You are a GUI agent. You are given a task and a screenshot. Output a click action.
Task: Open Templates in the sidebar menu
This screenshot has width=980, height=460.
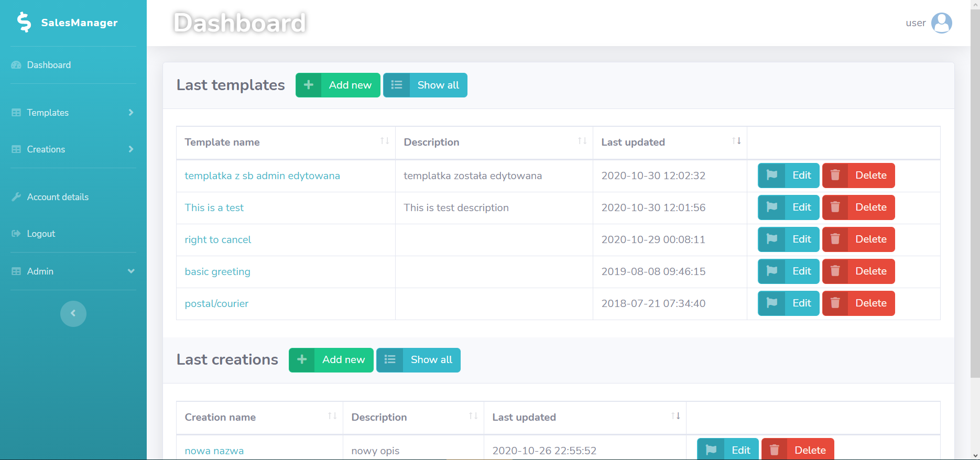click(48, 113)
